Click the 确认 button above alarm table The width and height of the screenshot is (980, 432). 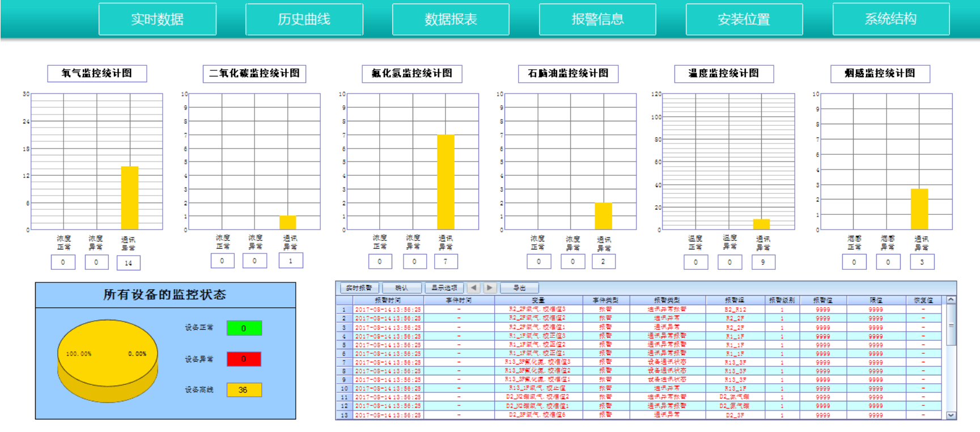click(402, 288)
